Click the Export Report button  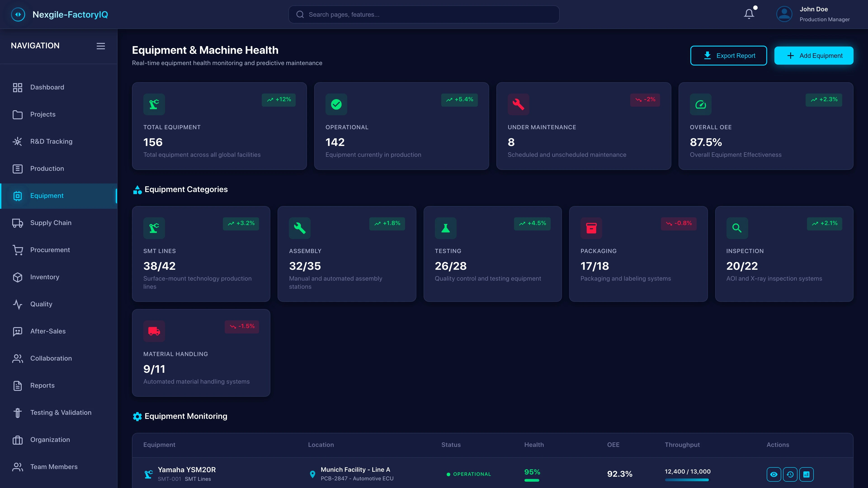coord(729,56)
